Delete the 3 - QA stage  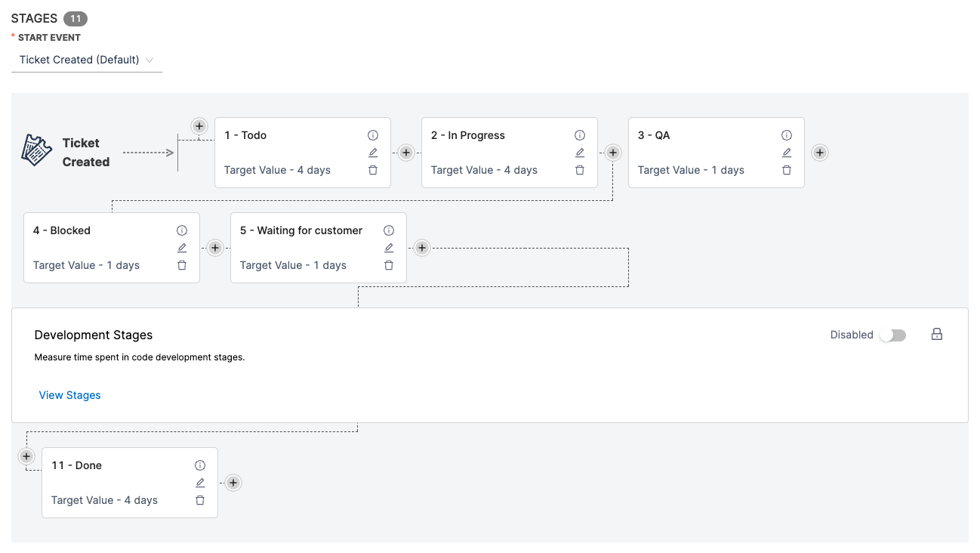(x=787, y=170)
